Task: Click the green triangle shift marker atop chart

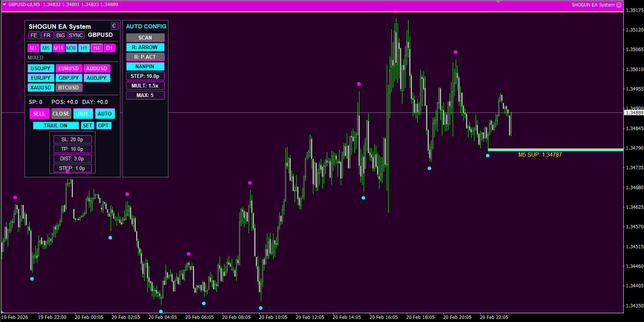Action: point(498,2)
